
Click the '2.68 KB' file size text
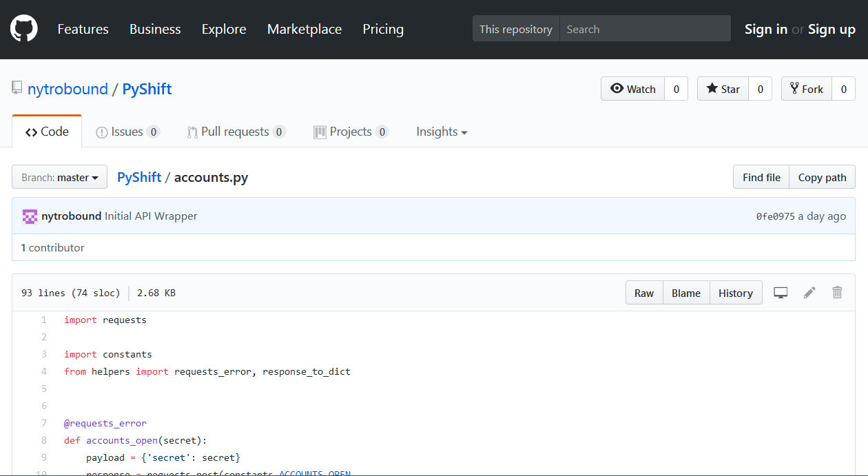(x=156, y=293)
